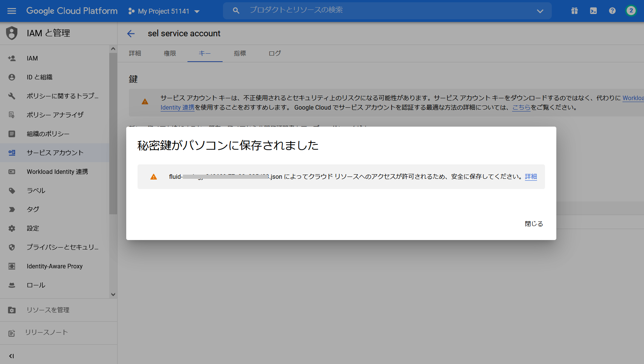This screenshot has width=644, height=364.
Task: Click the Identity-Aware Proxy icon
Action: [x=12, y=266]
